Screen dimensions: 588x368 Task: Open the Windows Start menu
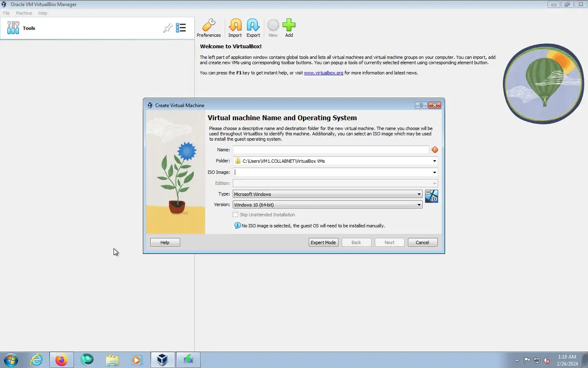(x=11, y=360)
